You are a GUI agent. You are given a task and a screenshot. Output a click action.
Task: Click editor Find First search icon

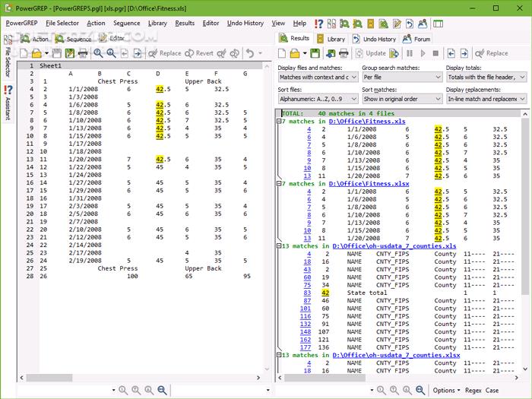(98, 53)
